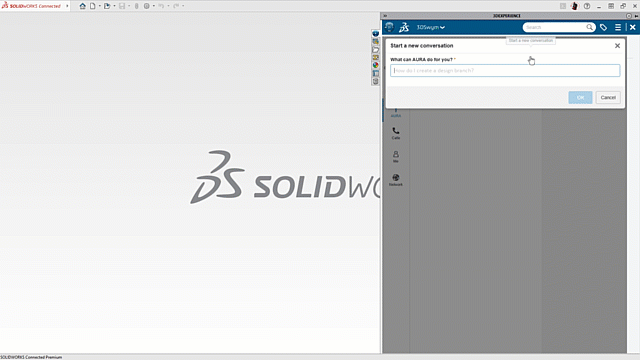Click the Save icon in the toolbar

(x=122, y=6)
